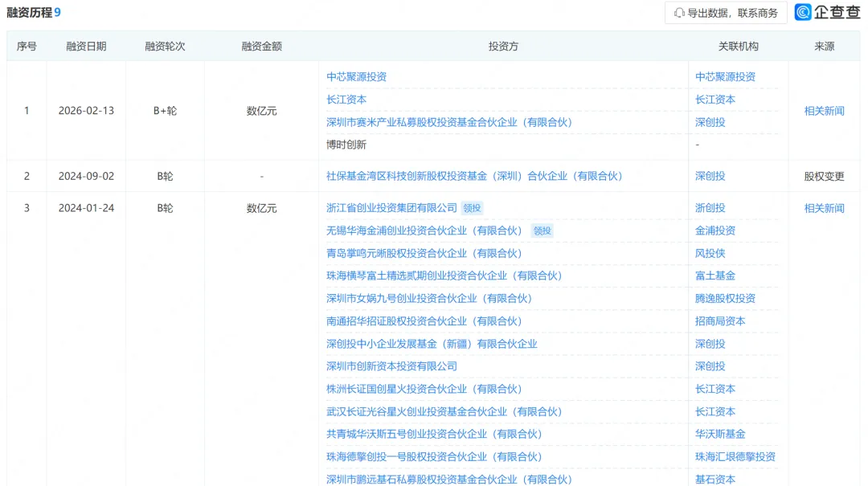Open 深圳市女娲九号创业投资合伙企业 link
This screenshot has width=868, height=486.
[428, 298]
